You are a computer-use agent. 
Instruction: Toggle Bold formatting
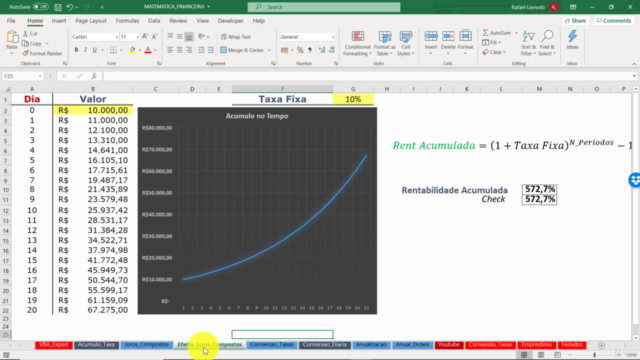pyautogui.click(x=76, y=50)
